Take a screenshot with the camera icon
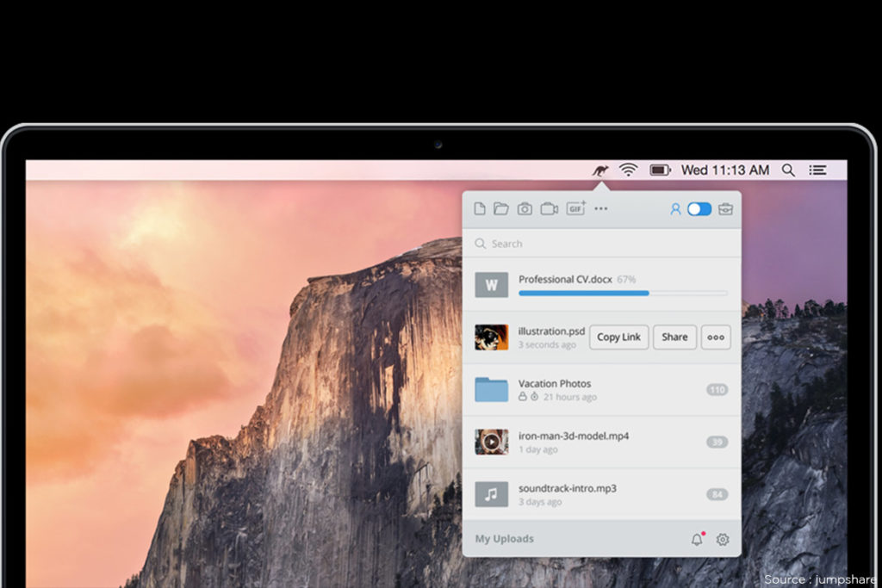Image resolution: width=882 pixels, height=588 pixels. click(525, 209)
